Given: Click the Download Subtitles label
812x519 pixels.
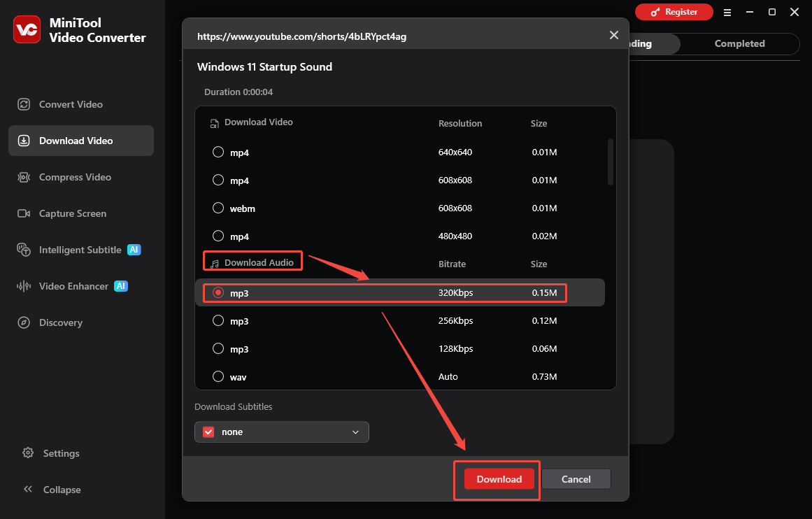Looking at the screenshot, I should pos(233,406).
